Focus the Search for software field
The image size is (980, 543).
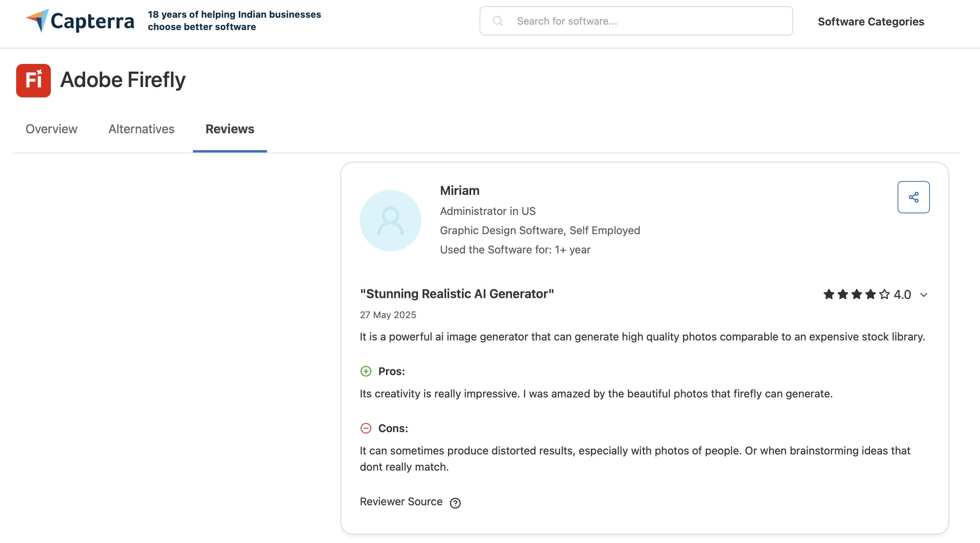click(x=636, y=21)
